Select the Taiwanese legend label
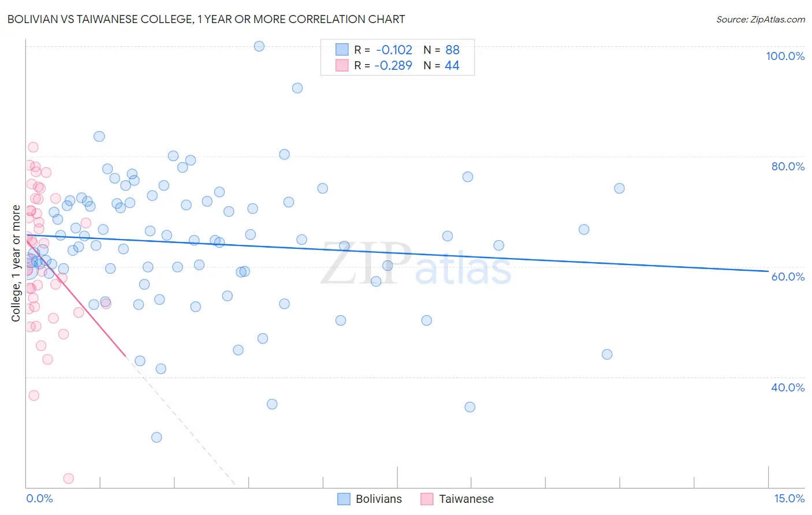Screen dimensions: 812x515 (466, 499)
